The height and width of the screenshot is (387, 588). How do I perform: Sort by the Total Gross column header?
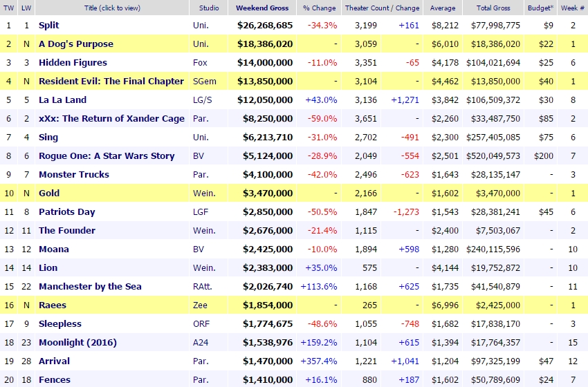493,8
